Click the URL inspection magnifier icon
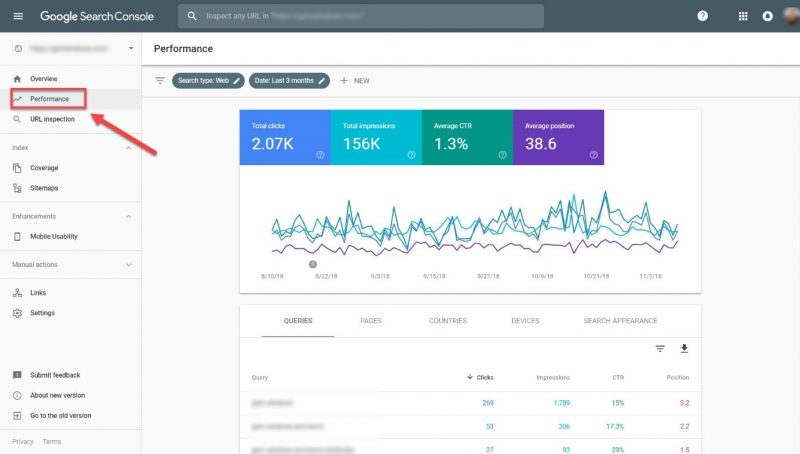 [x=17, y=119]
